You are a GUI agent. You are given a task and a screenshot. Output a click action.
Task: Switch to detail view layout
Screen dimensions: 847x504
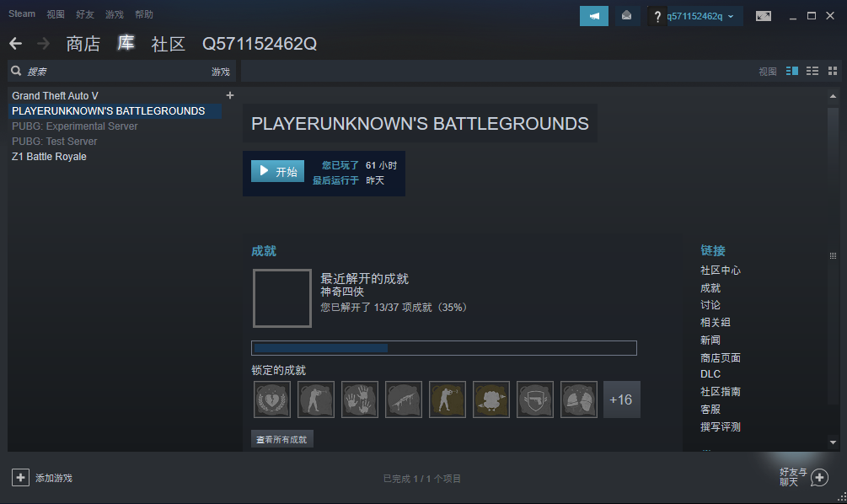coord(792,71)
